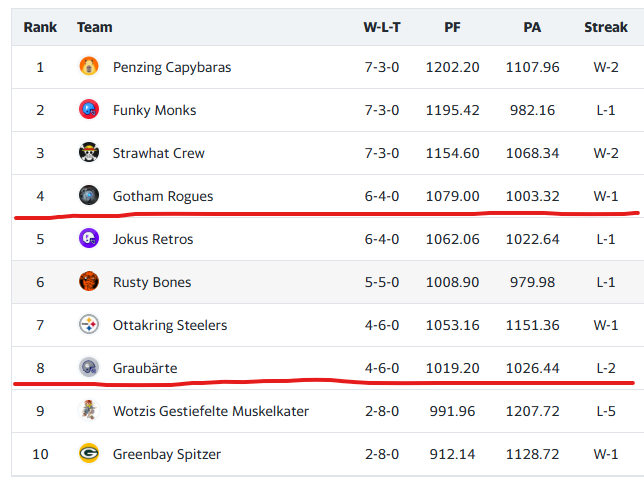
Task: Go to the Strawhat Crew team page
Action: pyautogui.click(x=158, y=153)
